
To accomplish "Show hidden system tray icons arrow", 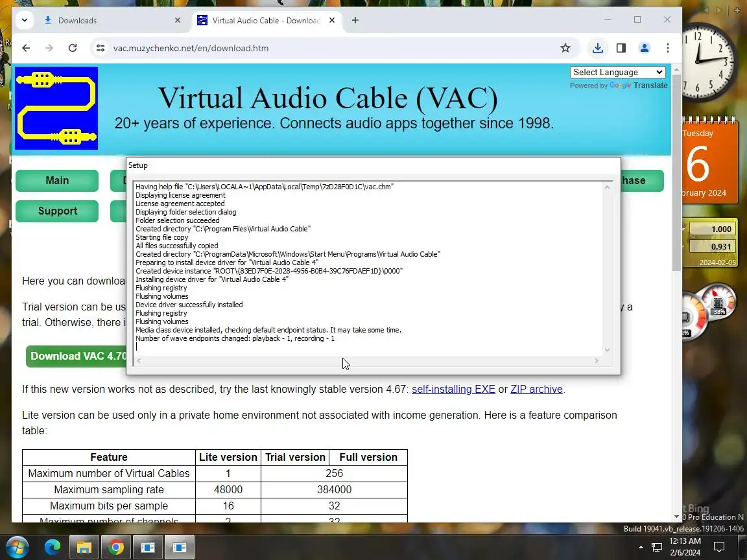I will click(x=641, y=547).
